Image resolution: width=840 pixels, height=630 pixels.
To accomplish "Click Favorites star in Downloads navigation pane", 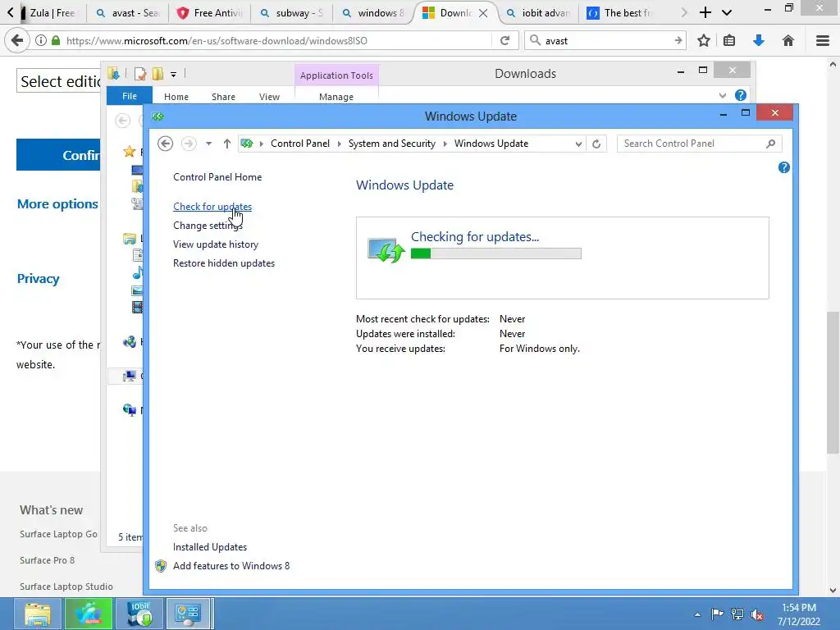I will click(129, 152).
